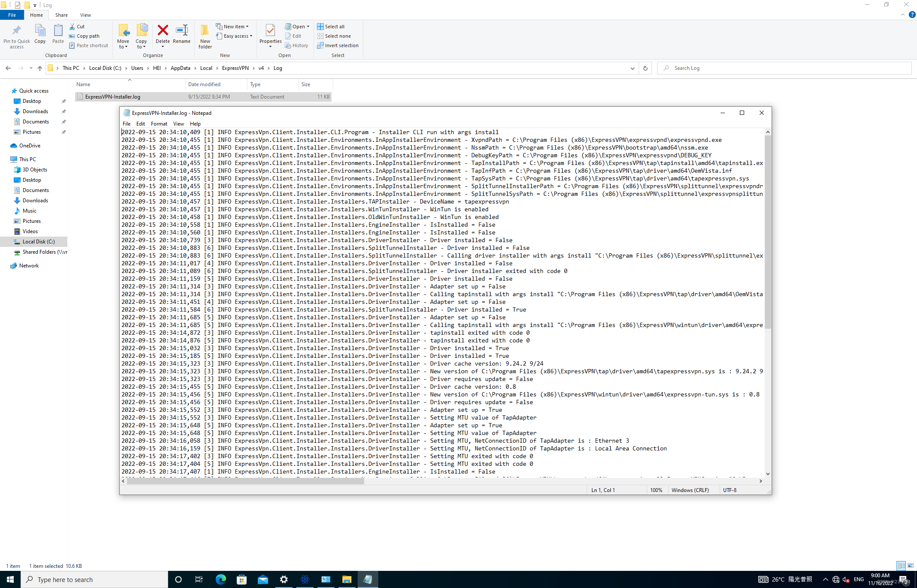Open Notepad's Format menu
This screenshot has width=917, height=588.
tap(159, 123)
